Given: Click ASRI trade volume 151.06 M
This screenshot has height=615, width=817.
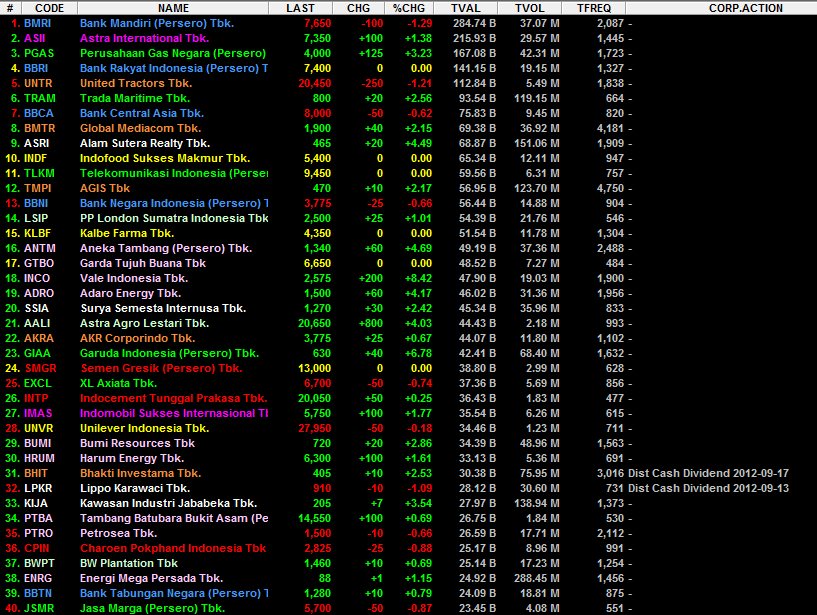Looking at the screenshot, I should click(537, 143).
